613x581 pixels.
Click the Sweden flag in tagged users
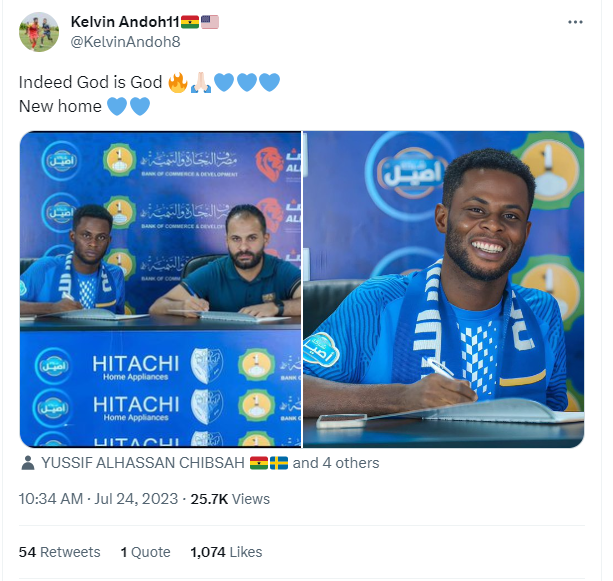coord(279,463)
